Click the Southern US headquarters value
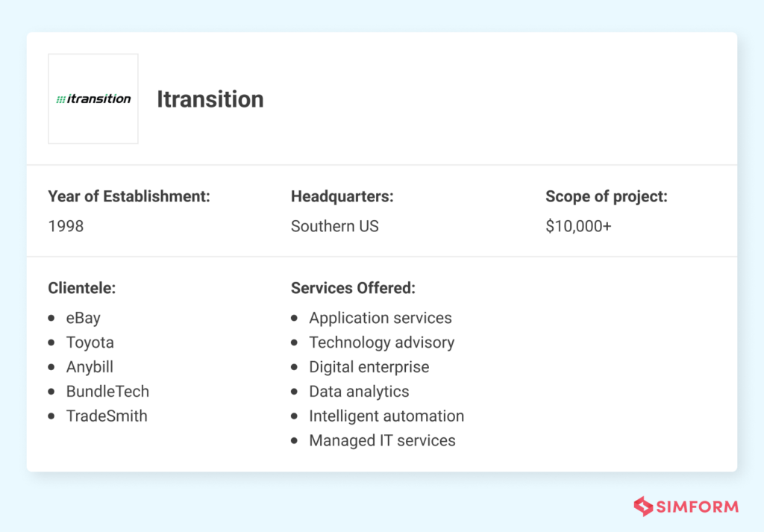764x532 pixels. tap(335, 226)
